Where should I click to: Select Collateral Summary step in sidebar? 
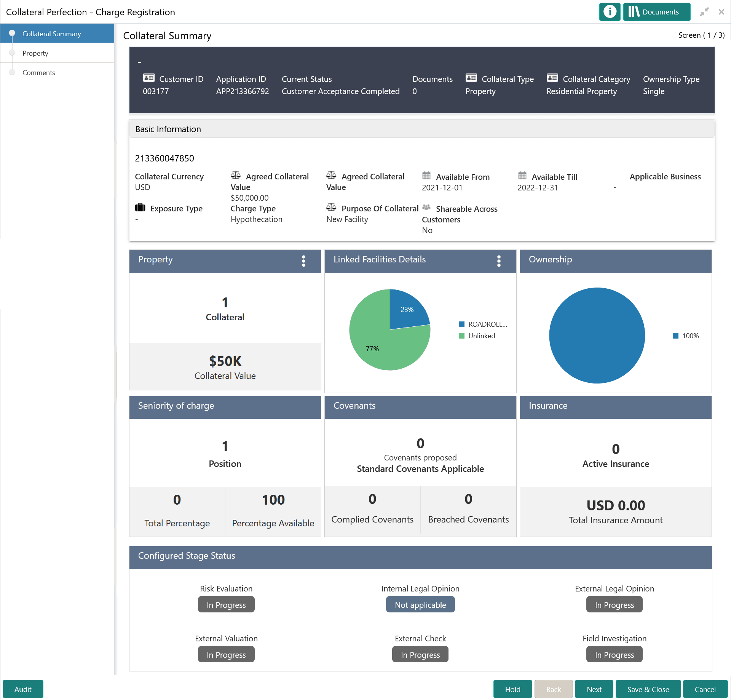(x=51, y=34)
